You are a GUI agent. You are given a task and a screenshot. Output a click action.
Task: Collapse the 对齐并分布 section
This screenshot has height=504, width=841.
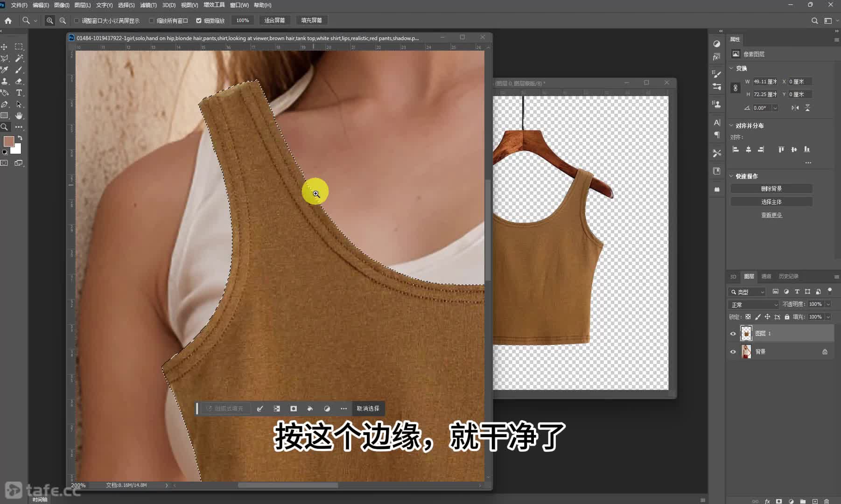pyautogui.click(x=731, y=126)
